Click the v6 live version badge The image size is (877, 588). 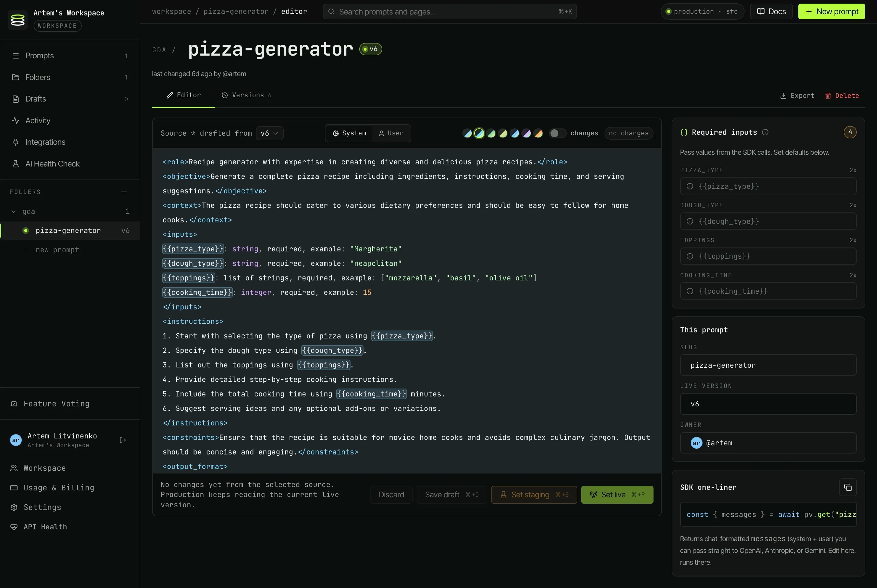[x=370, y=49]
